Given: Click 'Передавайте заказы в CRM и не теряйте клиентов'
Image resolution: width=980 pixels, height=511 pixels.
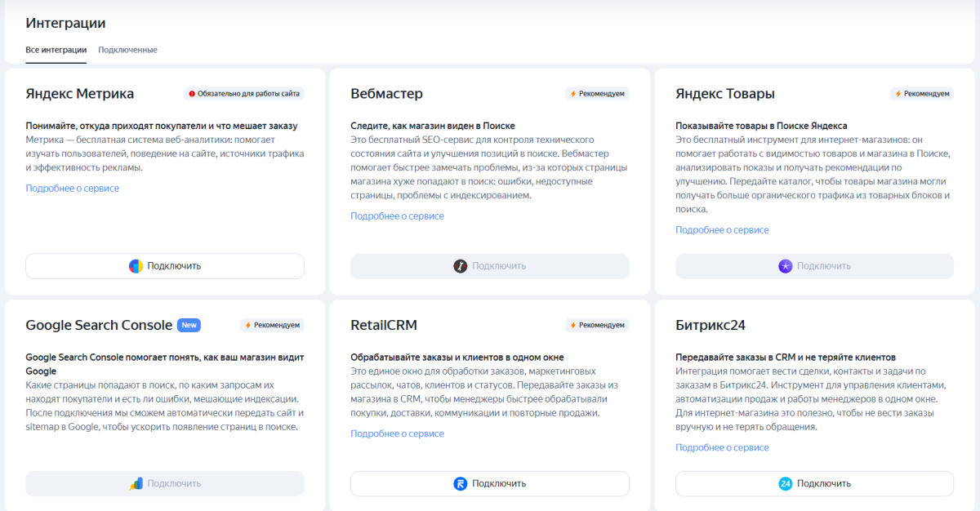Looking at the screenshot, I should tap(786, 357).
